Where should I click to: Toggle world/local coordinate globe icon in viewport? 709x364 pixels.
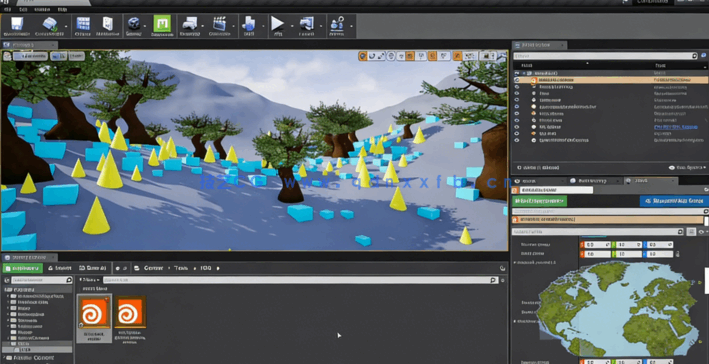point(392,56)
